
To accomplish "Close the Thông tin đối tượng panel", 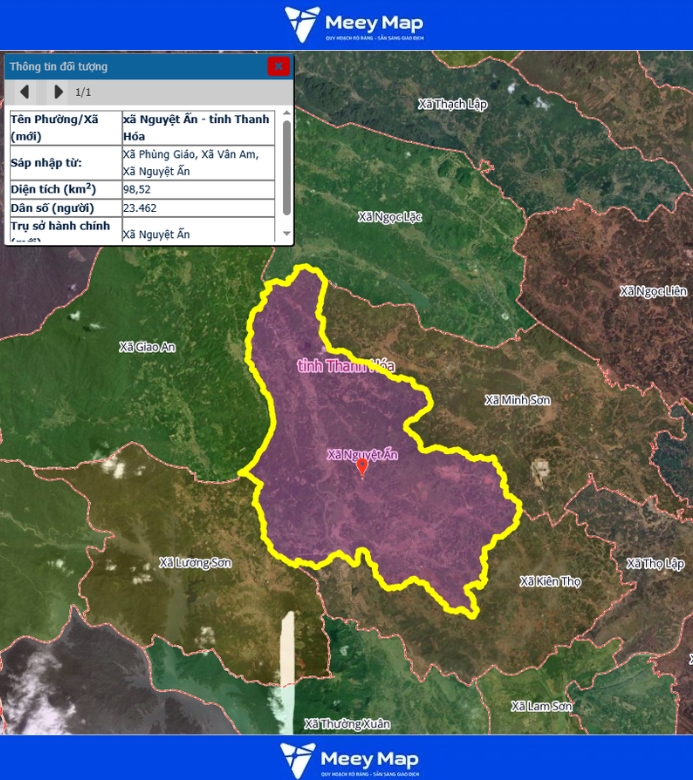I will (279, 66).
